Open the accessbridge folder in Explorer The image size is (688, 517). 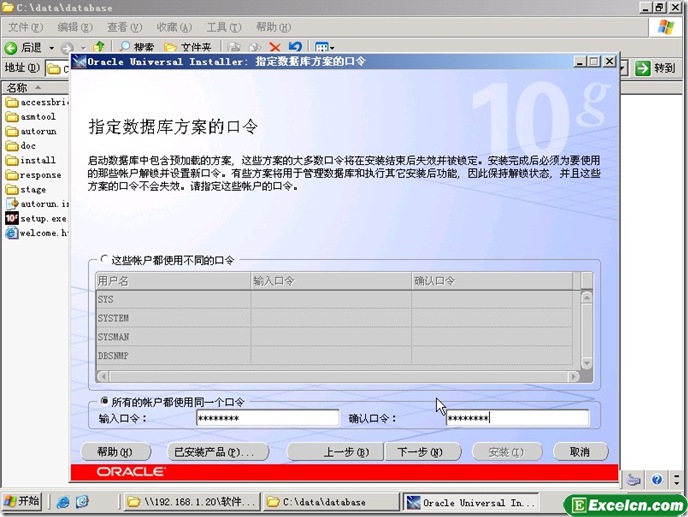(x=37, y=102)
